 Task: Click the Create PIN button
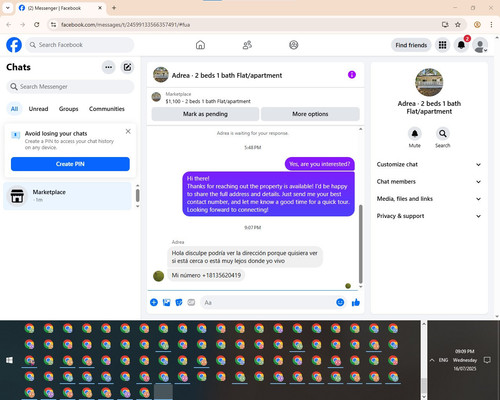point(70,164)
